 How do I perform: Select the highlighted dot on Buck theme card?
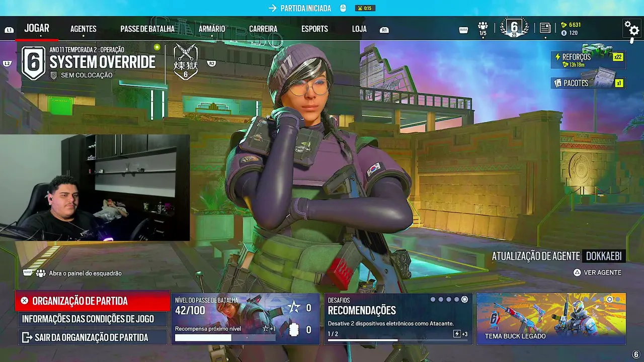click(x=610, y=300)
